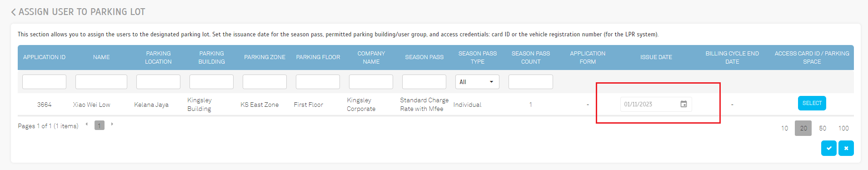
Task: Sort by Company Name column header
Action: click(x=371, y=57)
